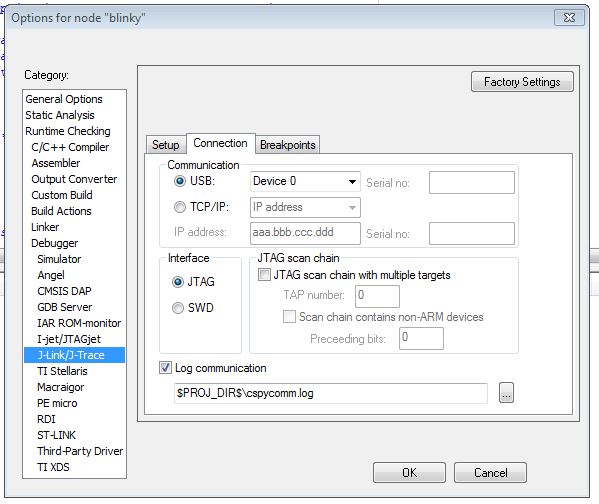
Task: Select the C/C++ Compiler category
Action: click(x=70, y=147)
